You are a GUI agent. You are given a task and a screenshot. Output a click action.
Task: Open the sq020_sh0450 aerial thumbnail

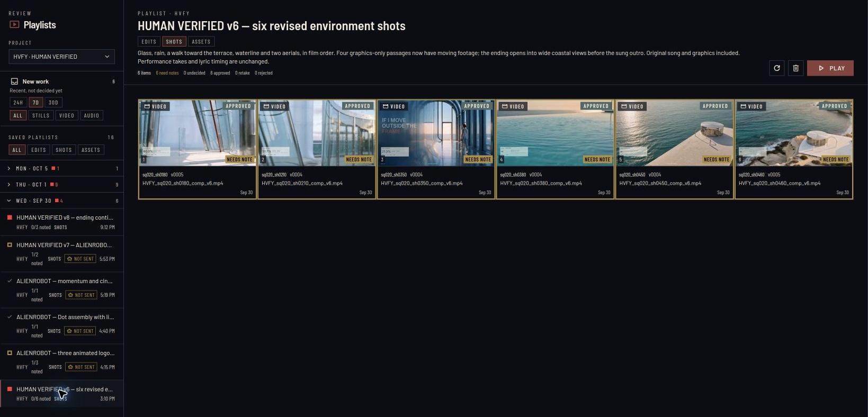(674, 133)
